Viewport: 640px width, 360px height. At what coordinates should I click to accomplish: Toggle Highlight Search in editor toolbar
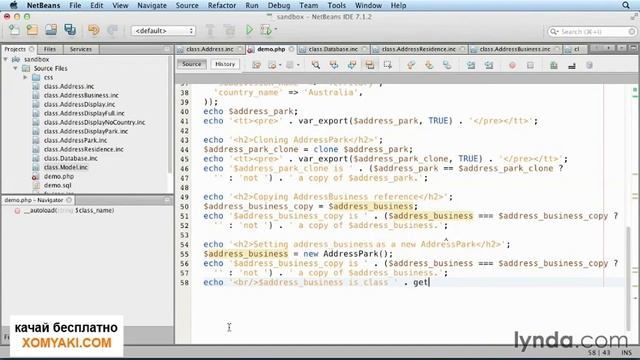tap(370, 65)
